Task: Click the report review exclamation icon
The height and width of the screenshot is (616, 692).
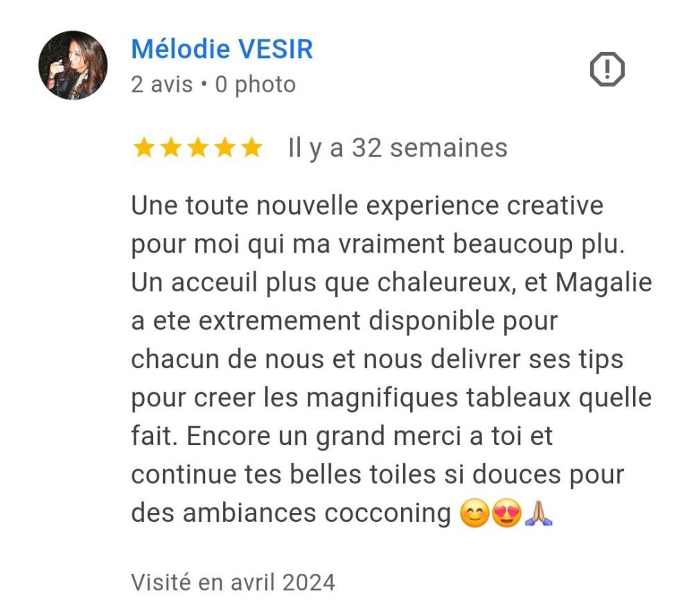Action: pyautogui.click(x=607, y=69)
